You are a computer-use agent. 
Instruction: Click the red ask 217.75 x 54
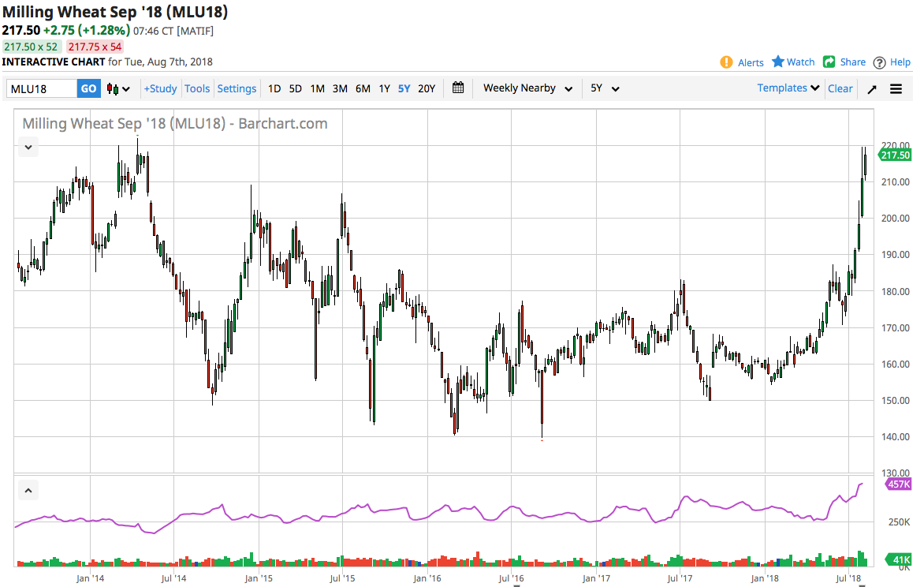pyautogui.click(x=95, y=47)
